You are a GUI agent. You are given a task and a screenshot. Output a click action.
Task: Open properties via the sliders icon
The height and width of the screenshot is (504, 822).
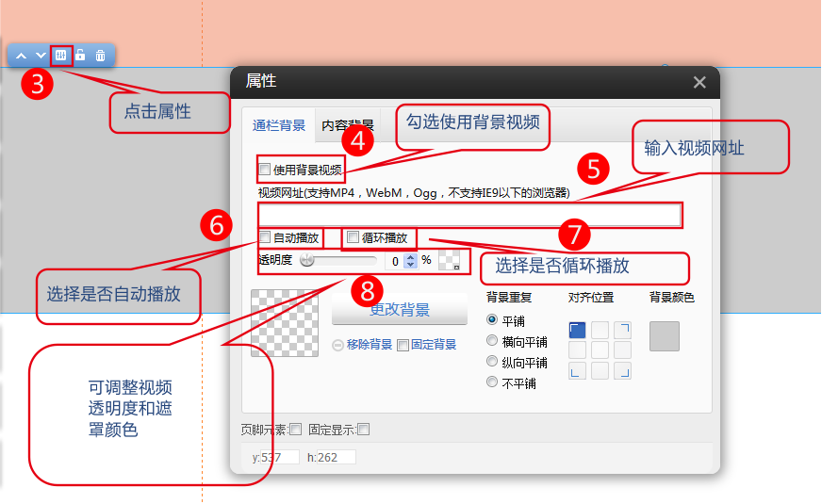point(61,56)
